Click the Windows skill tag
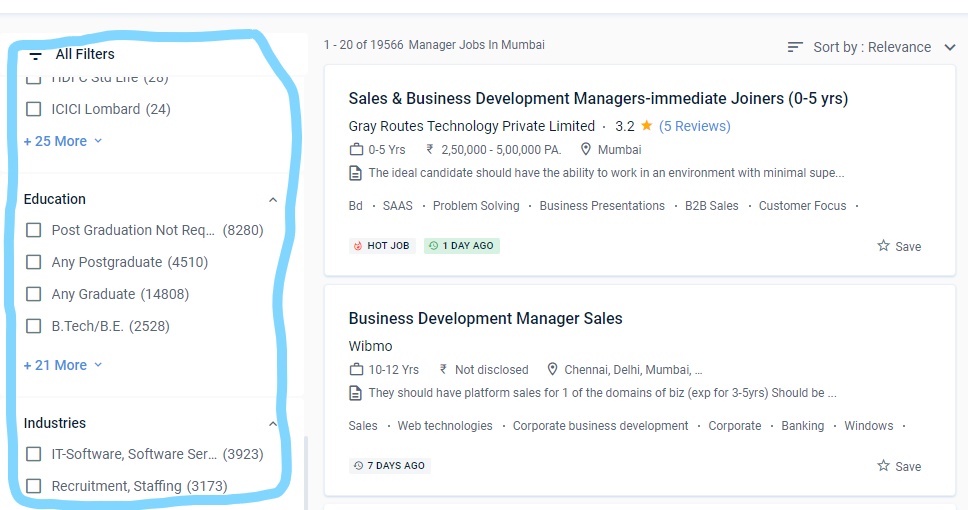The height and width of the screenshot is (510, 968). click(x=869, y=425)
